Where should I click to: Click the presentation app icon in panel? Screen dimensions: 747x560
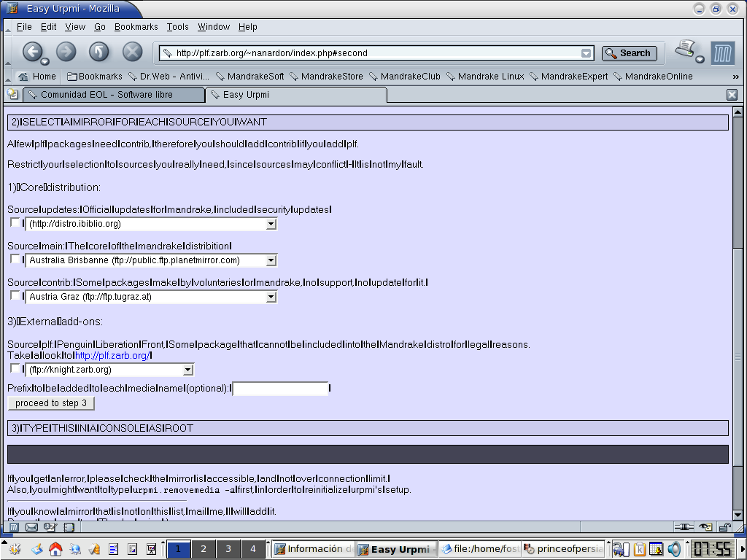tap(151, 549)
